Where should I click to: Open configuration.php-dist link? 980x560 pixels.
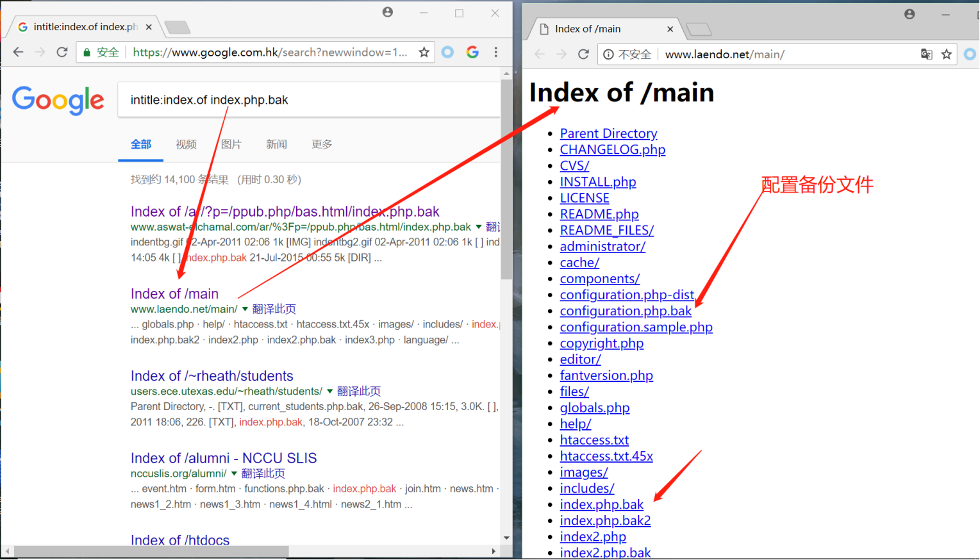click(627, 295)
